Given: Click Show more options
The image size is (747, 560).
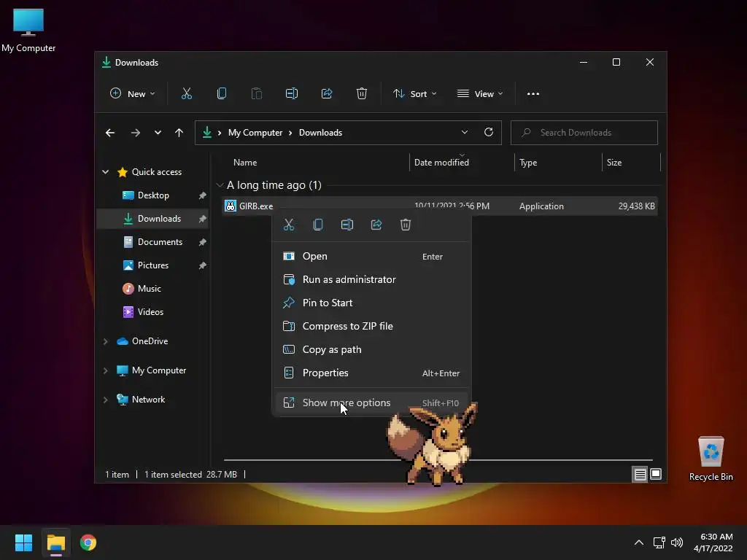Looking at the screenshot, I should click(x=372, y=402).
